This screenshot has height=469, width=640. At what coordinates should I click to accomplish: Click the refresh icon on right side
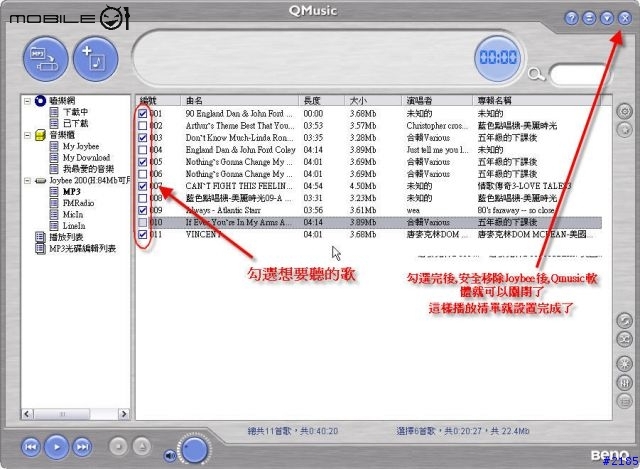click(624, 320)
